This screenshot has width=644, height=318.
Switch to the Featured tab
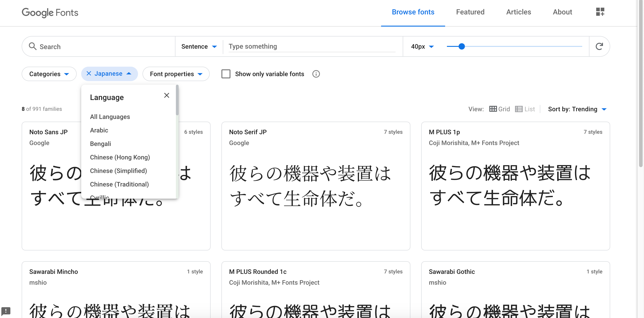coord(470,12)
